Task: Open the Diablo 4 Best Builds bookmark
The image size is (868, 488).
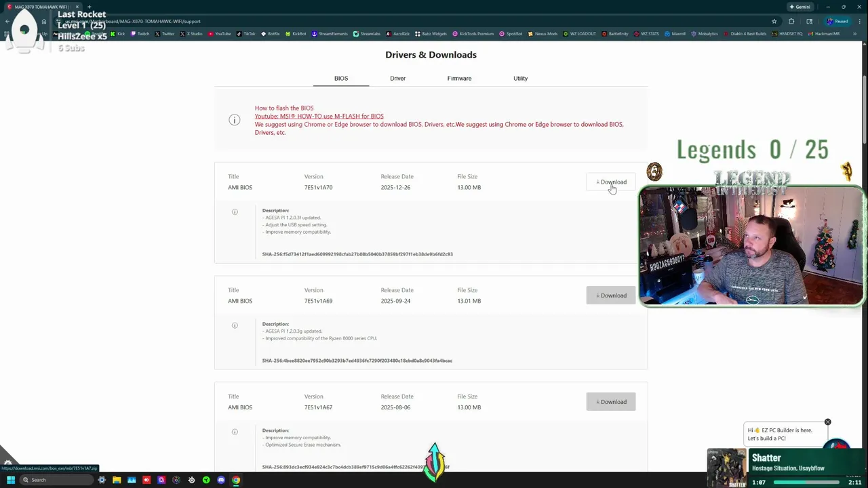Action: click(745, 34)
